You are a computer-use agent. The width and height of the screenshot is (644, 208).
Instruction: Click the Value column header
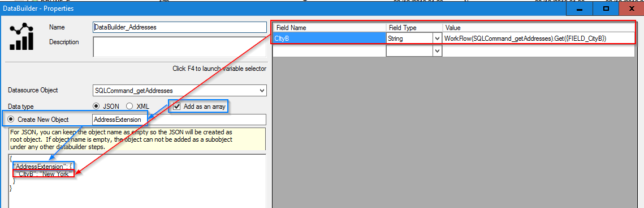click(x=538, y=28)
